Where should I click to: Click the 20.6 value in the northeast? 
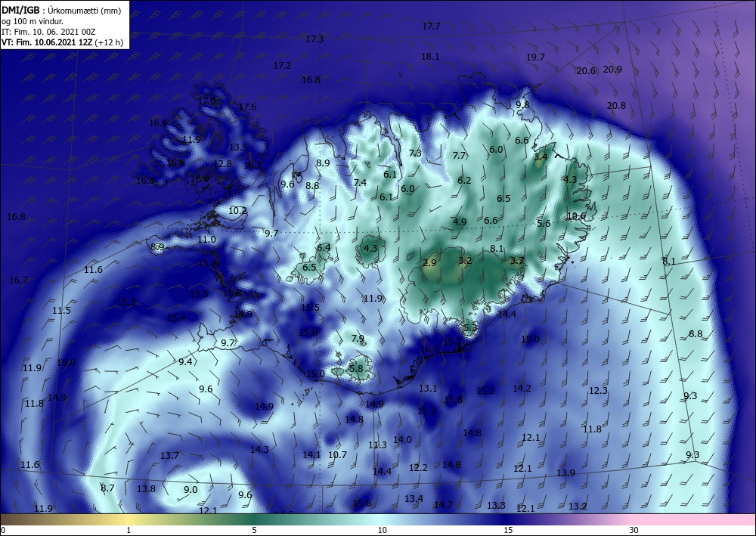point(587,71)
